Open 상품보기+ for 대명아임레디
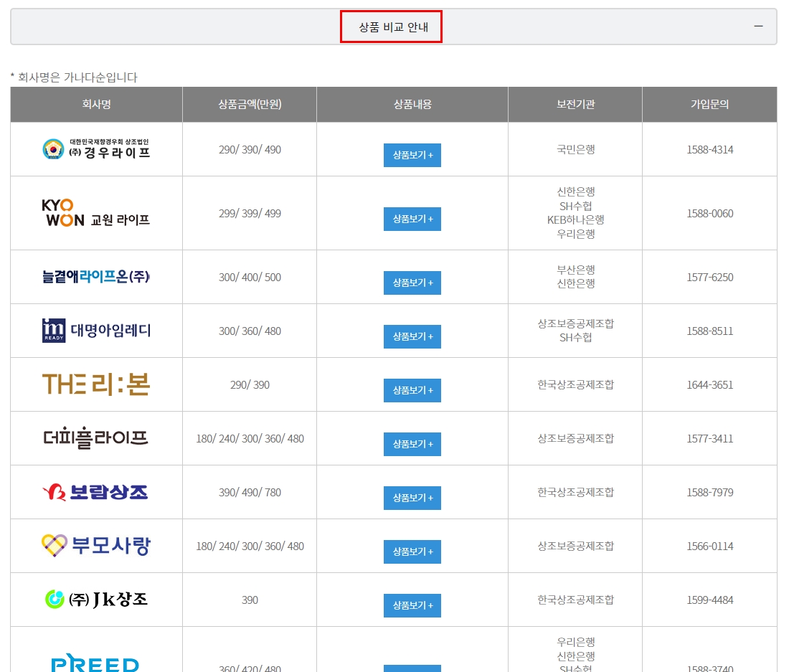The image size is (789, 672). pos(412,336)
